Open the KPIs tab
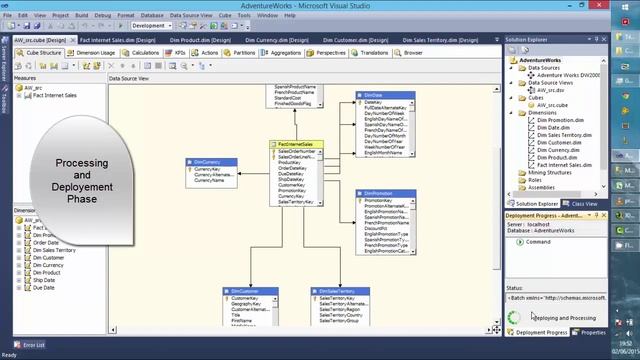 pyautogui.click(x=176, y=53)
